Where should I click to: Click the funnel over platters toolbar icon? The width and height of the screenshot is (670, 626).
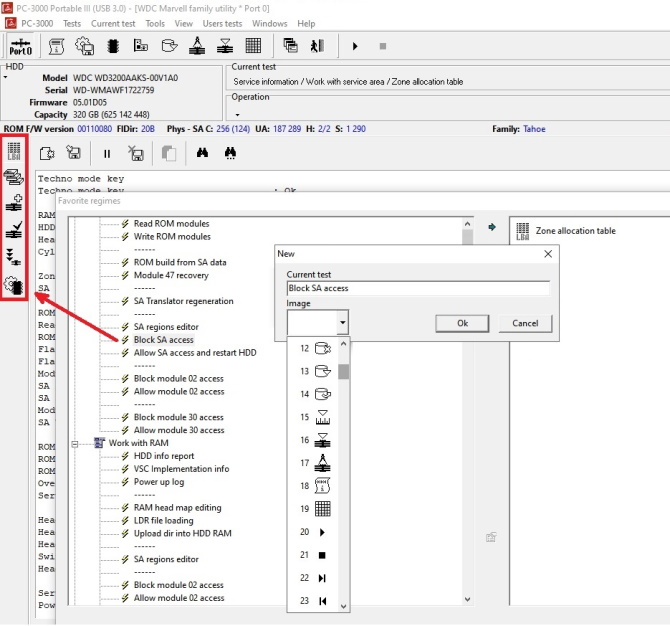(x=225, y=45)
